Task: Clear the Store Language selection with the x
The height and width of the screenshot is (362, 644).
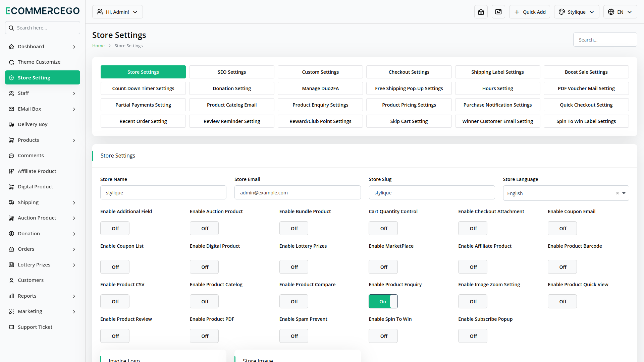Action: pos(617,193)
